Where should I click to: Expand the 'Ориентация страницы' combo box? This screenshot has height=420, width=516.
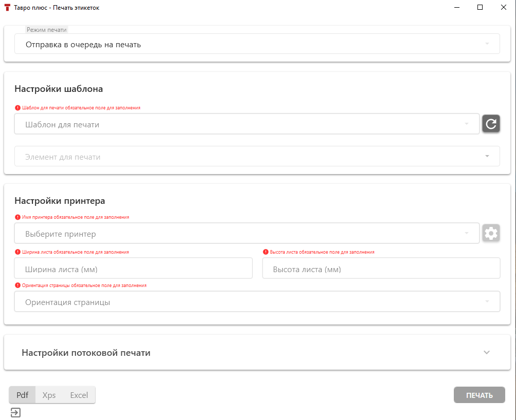click(257, 302)
